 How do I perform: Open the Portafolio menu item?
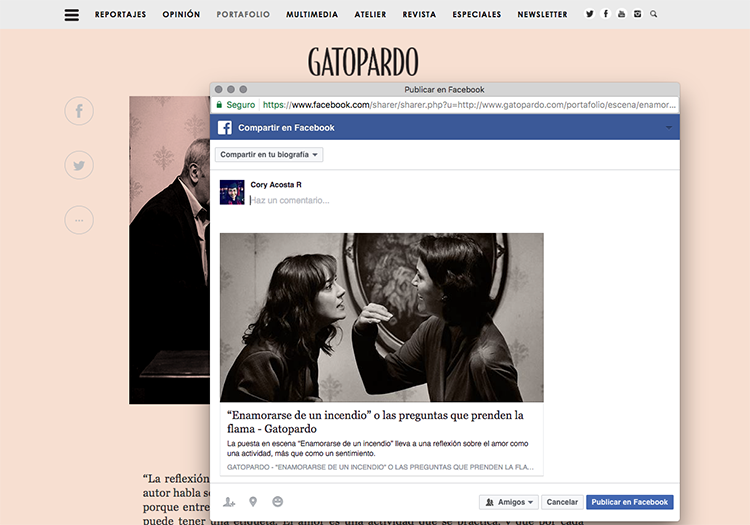(243, 15)
